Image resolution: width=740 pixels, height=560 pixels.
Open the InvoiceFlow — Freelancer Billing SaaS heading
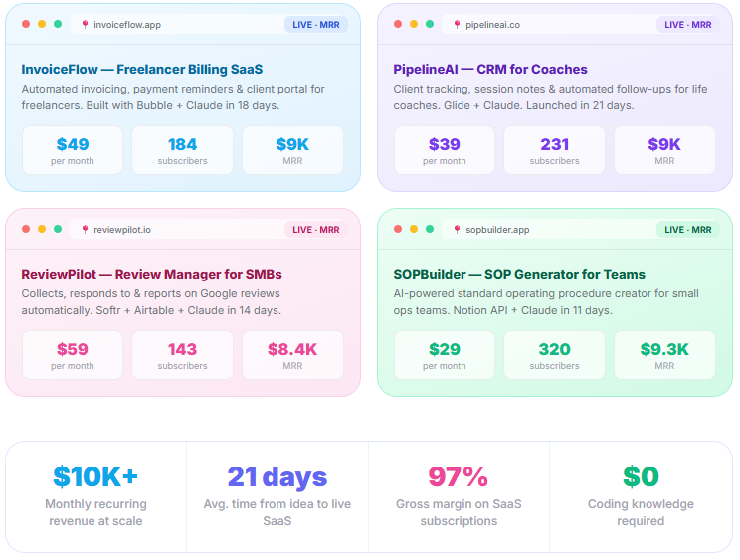(x=142, y=70)
